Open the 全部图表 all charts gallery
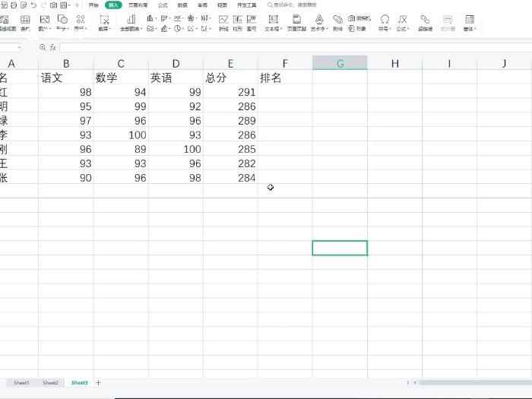 click(131, 23)
